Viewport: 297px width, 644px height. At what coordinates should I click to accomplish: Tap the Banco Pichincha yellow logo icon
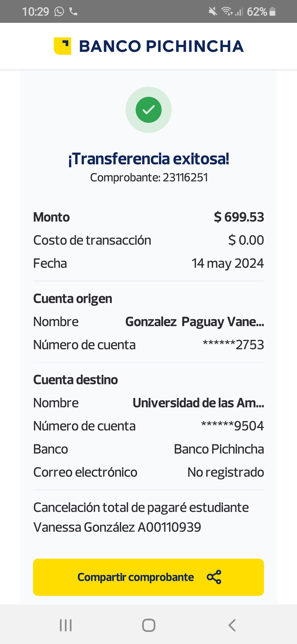62,46
